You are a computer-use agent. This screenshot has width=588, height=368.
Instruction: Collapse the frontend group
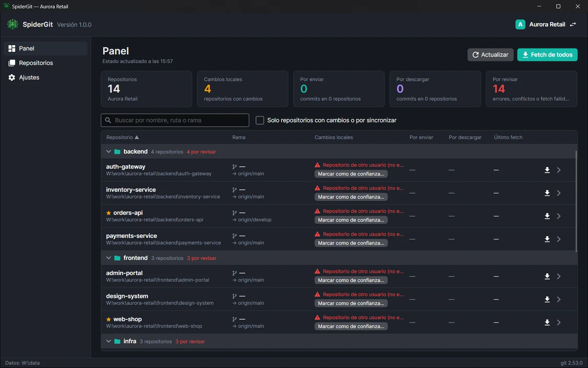(x=109, y=258)
